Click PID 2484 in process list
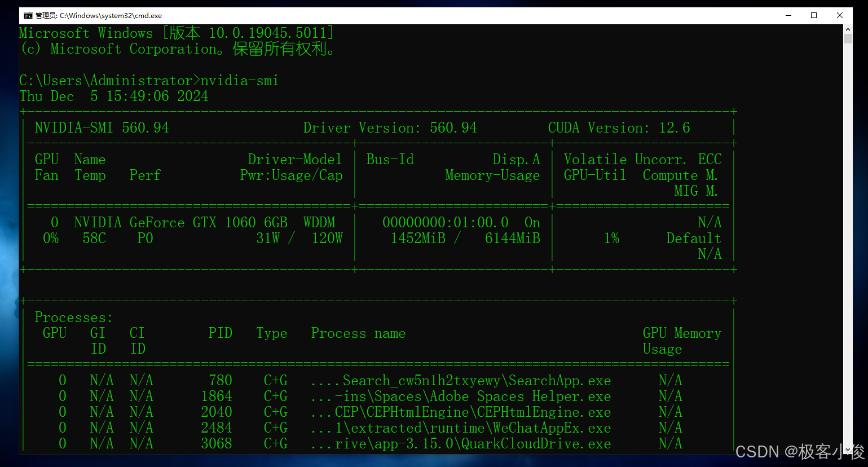The height and width of the screenshot is (467, 868). [217, 428]
